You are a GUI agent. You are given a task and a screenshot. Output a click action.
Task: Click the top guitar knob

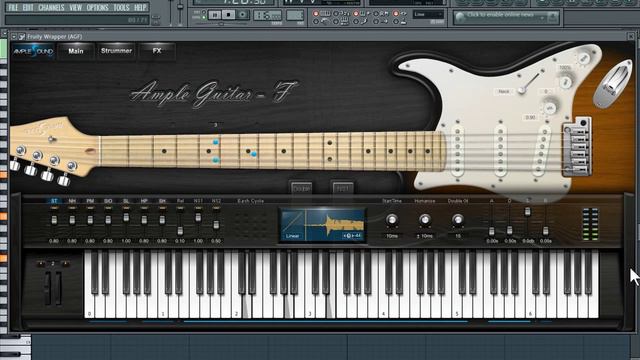click(x=584, y=59)
